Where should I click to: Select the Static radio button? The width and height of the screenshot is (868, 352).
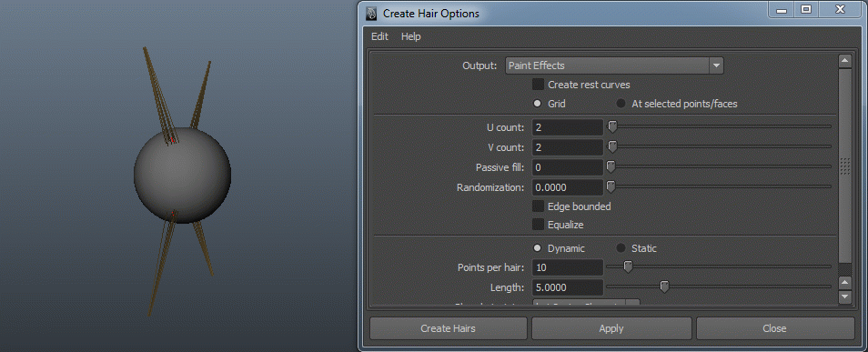click(x=621, y=248)
